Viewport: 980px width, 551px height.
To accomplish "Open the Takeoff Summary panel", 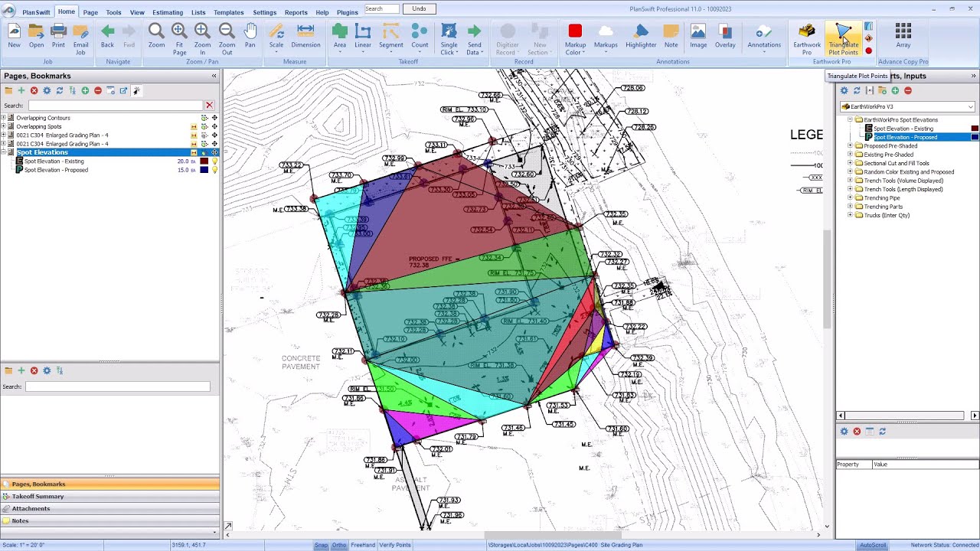I will [109, 496].
